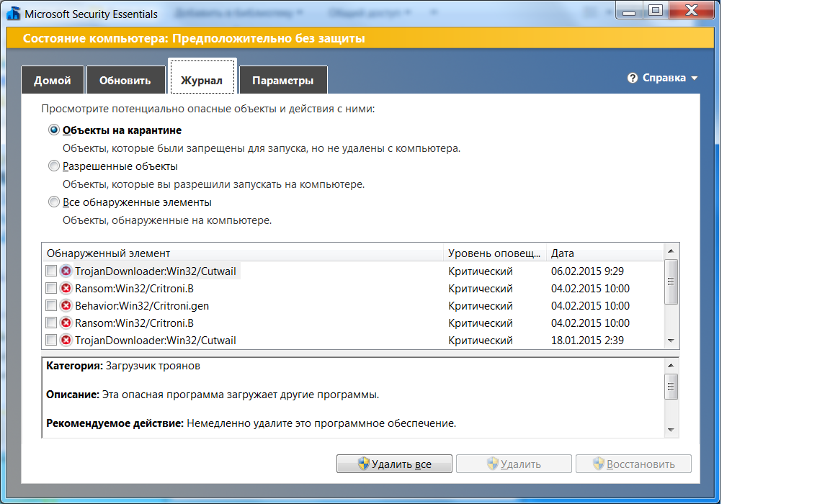Click the down arrow of the threat list scrollbar
Viewport: 830px width, 504px height.
point(671,341)
